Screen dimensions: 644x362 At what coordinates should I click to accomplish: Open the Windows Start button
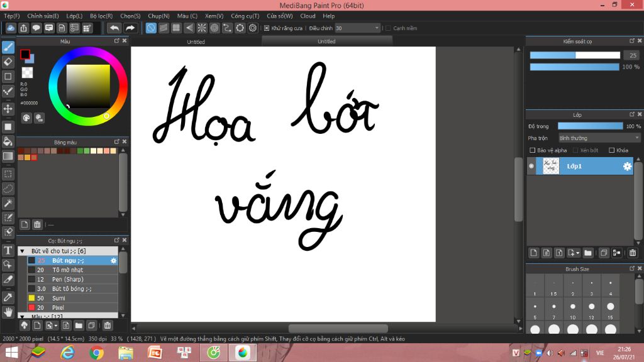click(12, 353)
